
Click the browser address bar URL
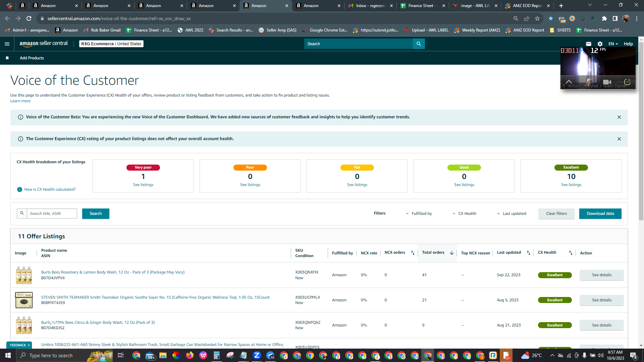tap(119, 18)
